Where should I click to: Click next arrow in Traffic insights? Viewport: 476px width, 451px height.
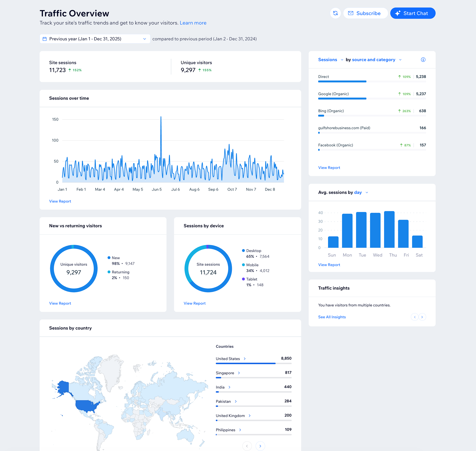[x=422, y=317]
